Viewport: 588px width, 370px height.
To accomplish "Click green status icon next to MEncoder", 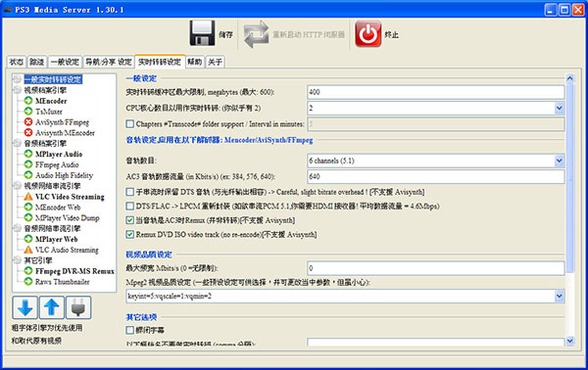I will [x=28, y=101].
